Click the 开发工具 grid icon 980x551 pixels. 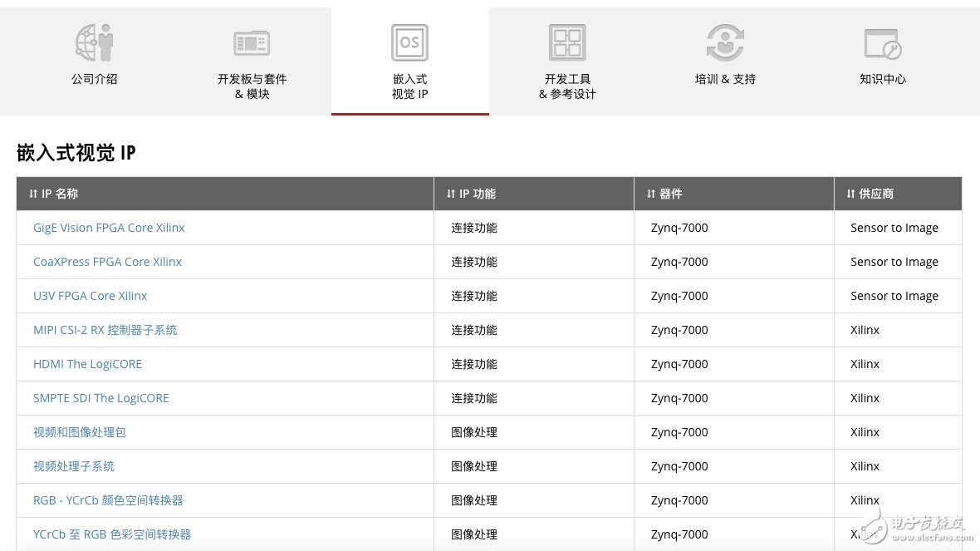[567, 42]
